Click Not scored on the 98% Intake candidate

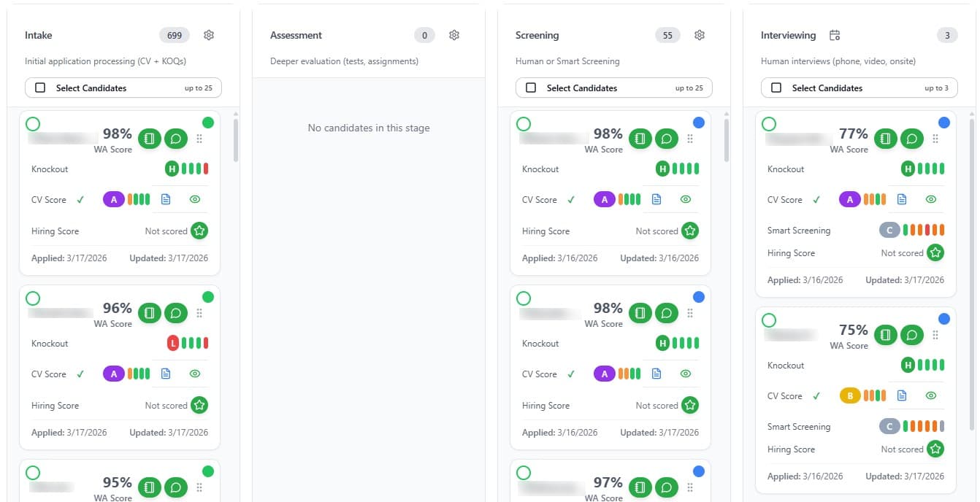(x=166, y=231)
